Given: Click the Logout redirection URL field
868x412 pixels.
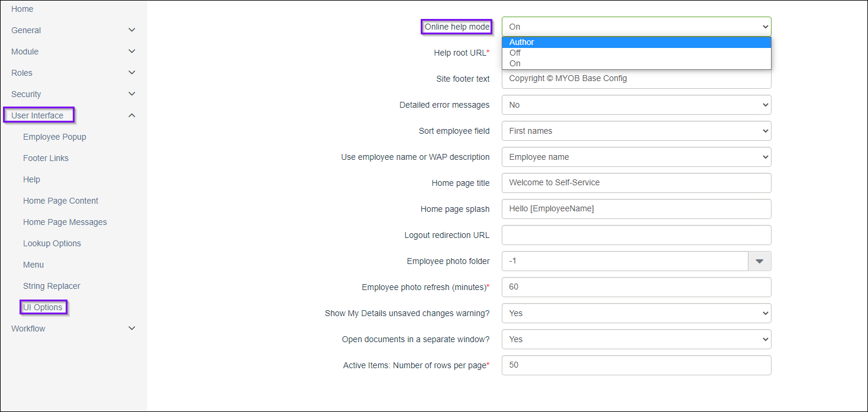Looking at the screenshot, I should (636, 235).
